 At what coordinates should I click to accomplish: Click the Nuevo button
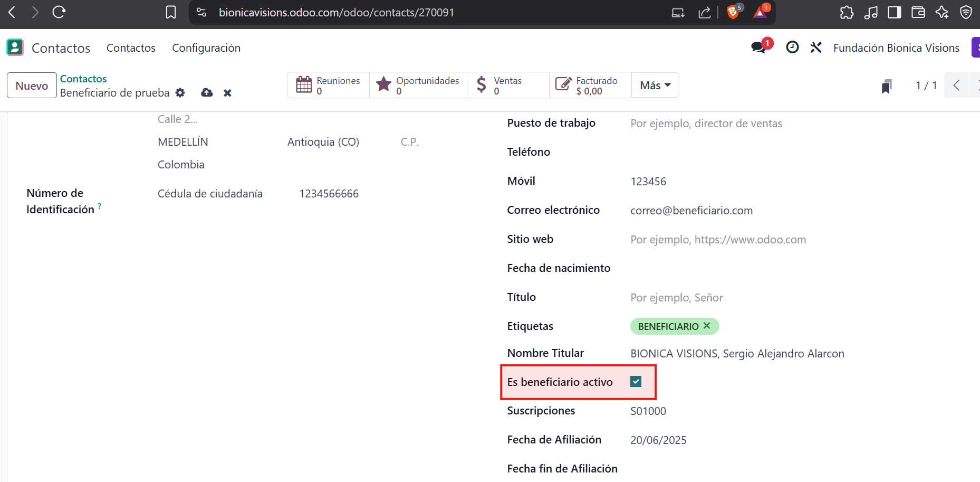(x=32, y=86)
